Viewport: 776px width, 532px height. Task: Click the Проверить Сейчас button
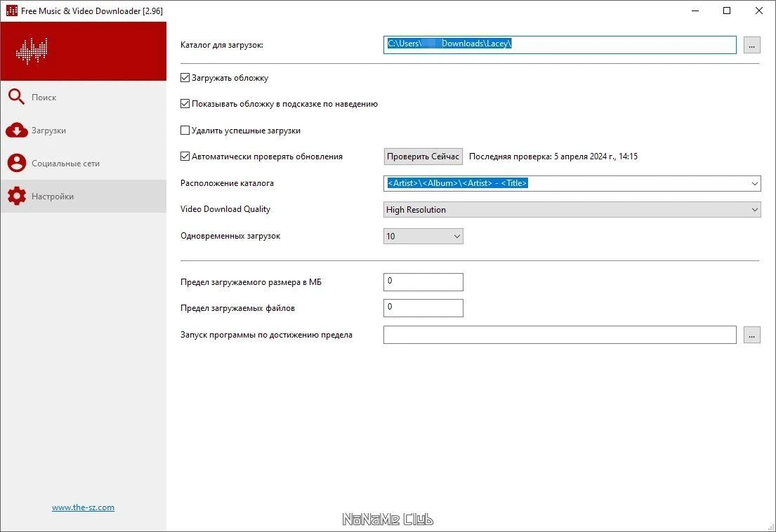coord(423,157)
